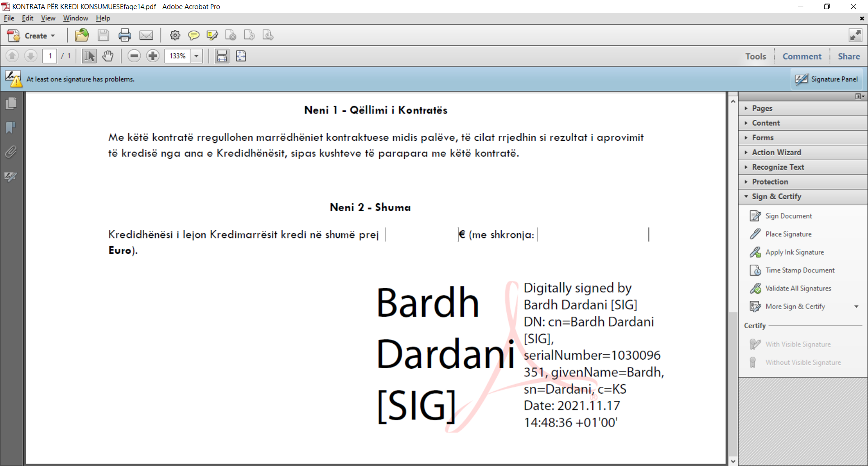
Task: Expand the Content section
Action: (803, 123)
